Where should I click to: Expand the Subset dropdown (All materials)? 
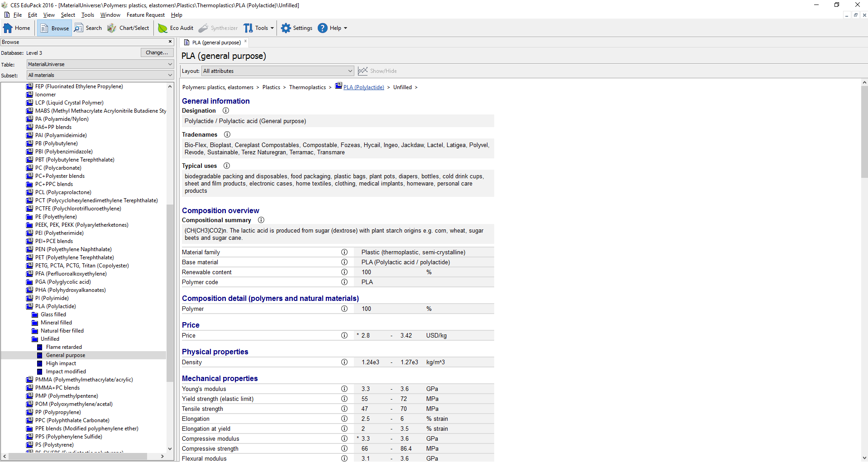100,75
